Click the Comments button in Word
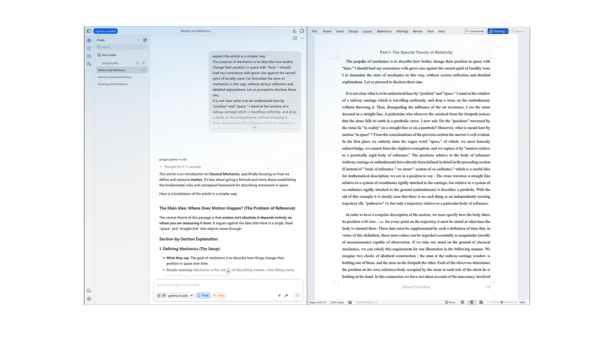The image size is (615, 364). point(475,31)
